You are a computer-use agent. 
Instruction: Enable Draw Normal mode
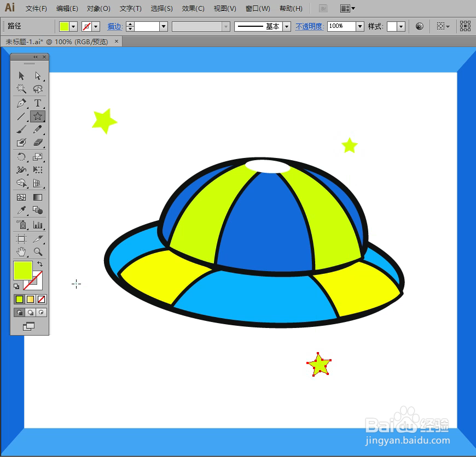19,312
